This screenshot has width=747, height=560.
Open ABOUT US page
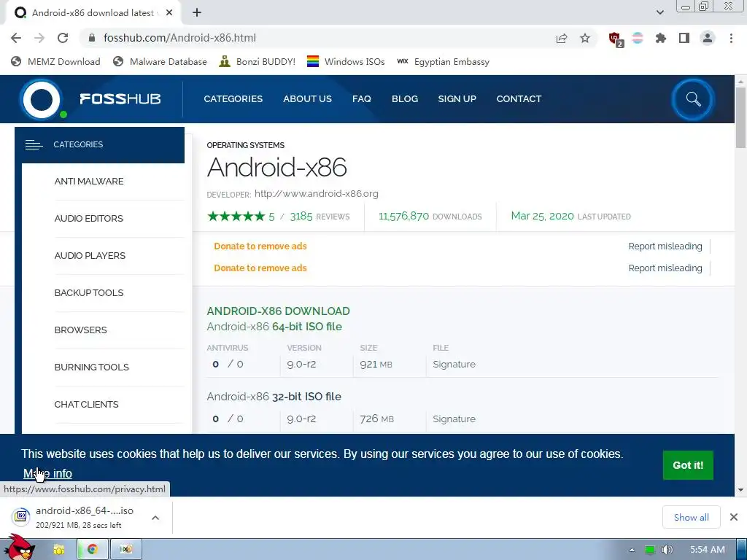307,99
